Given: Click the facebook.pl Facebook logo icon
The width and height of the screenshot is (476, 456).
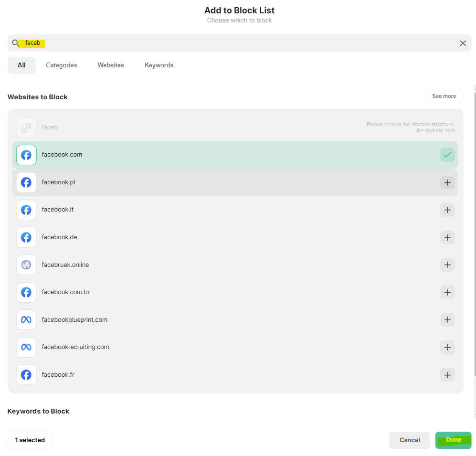Looking at the screenshot, I should point(26,182).
